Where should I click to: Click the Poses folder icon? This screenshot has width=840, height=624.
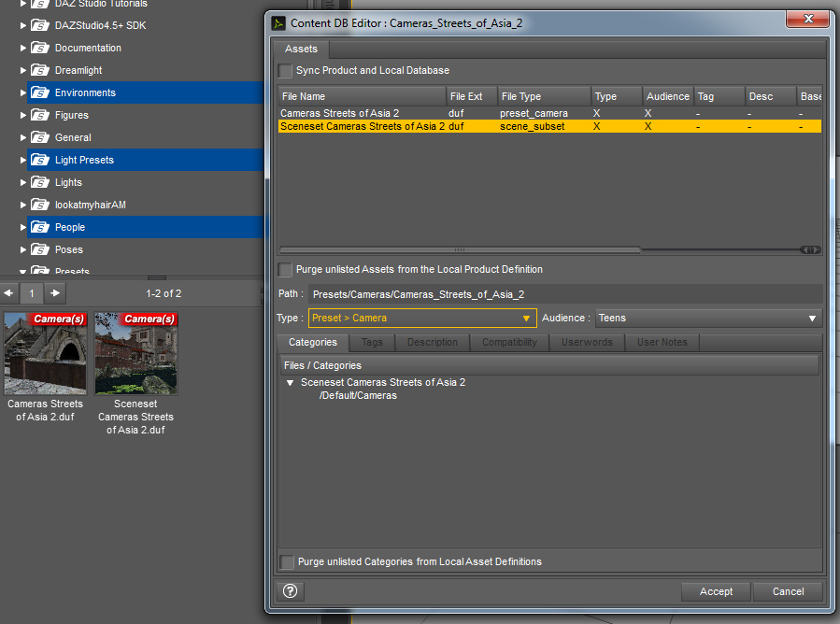[x=40, y=250]
